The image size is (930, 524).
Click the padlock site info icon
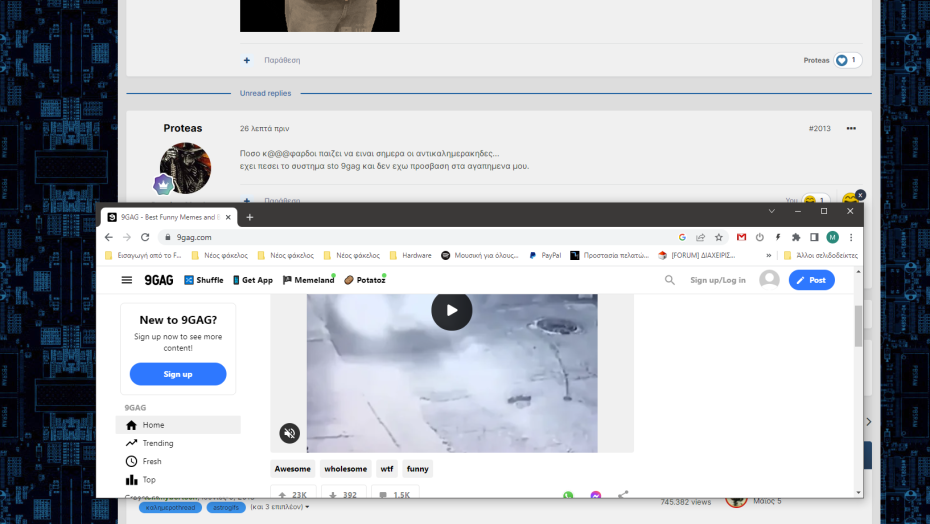point(168,237)
